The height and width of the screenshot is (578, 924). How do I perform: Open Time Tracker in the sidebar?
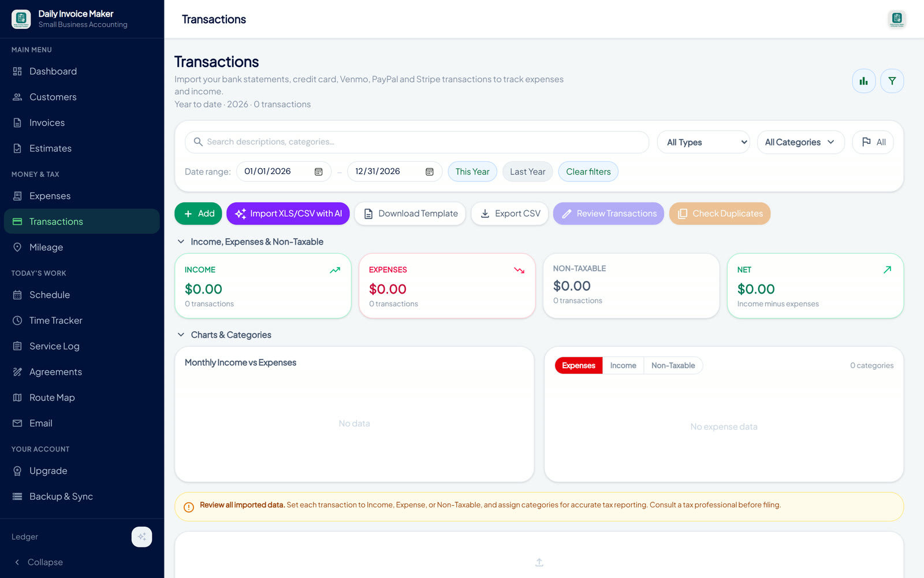81,320
